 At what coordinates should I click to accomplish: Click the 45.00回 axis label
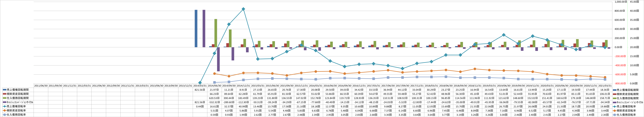point(634,2)
